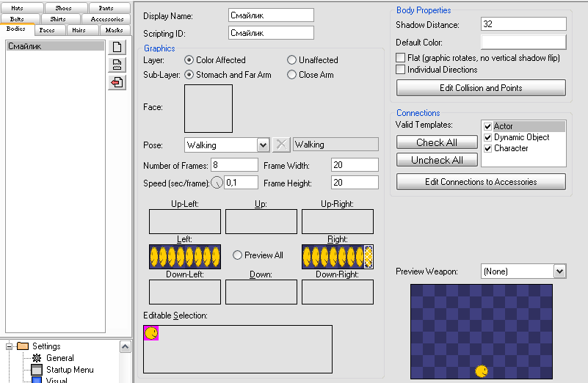Image resolution: width=588 pixels, height=383 pixels.
Task: Click the Uncheck All button
Action: [437, 160]
